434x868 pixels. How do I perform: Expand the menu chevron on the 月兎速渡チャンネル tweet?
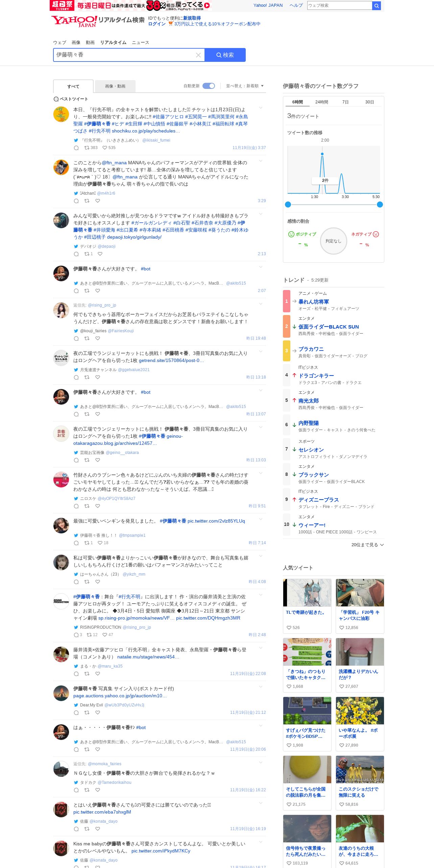[x=261, y=352]
